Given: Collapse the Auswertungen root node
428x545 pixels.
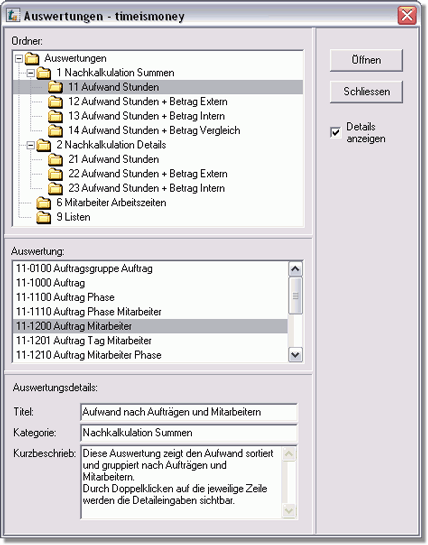Looking at the screenshot, I should (19, 59).
